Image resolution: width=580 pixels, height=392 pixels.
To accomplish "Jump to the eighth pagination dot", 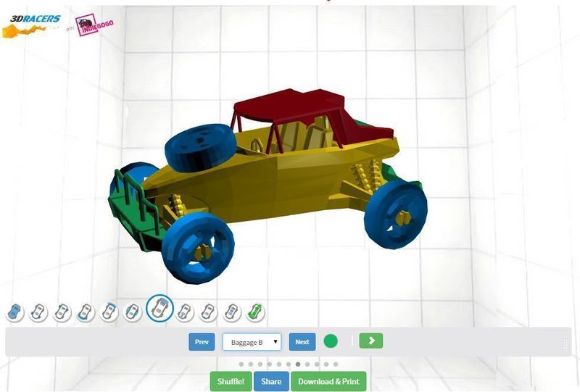I will (307, 364).
